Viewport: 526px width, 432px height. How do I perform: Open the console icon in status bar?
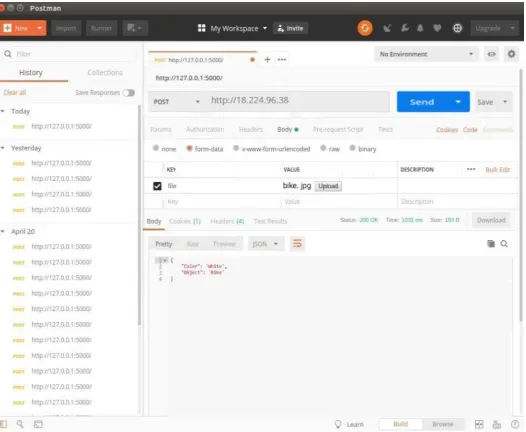(x=38, y=424)
